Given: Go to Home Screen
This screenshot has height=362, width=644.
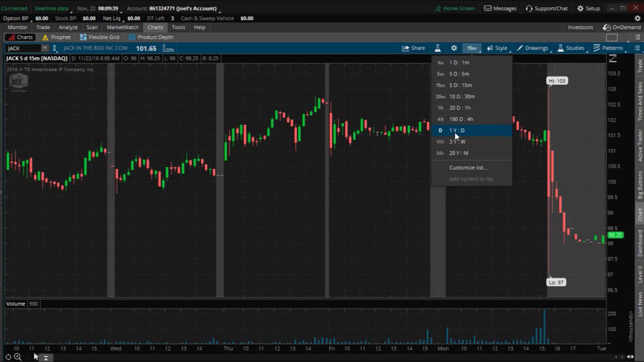Looking at the screenshot, I should [455, 9].
